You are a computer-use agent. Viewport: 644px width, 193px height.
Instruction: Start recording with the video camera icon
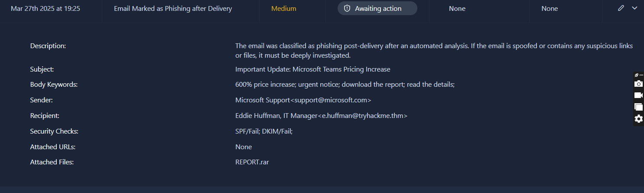[638, 95]
